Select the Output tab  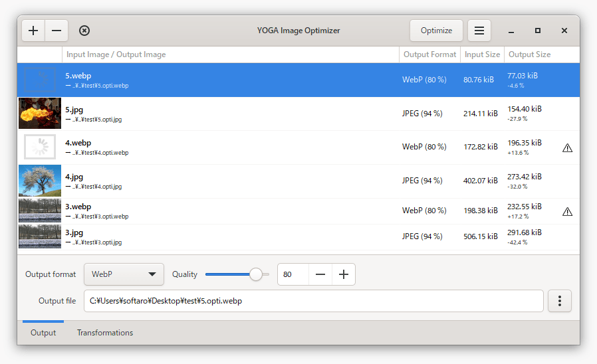click(43, 333)
